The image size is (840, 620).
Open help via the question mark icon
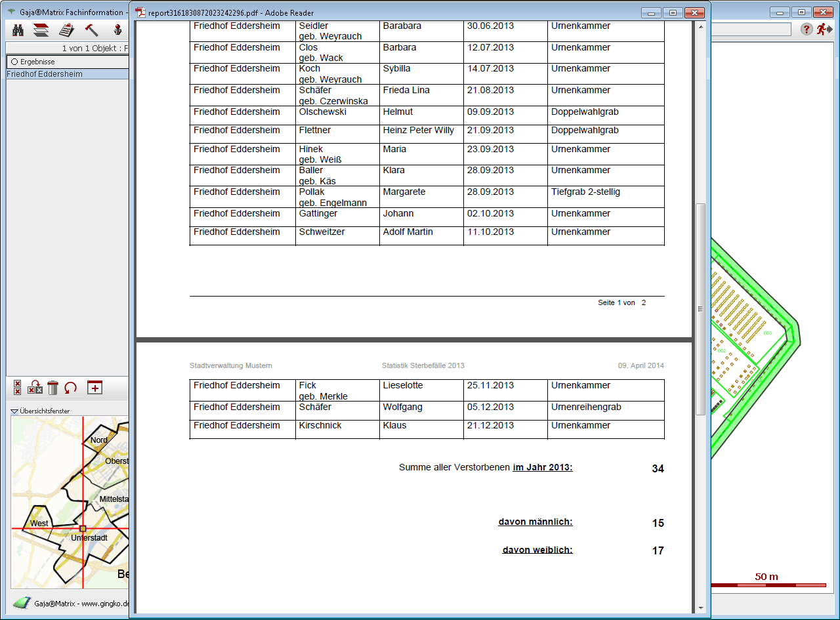[x=807, y=30]
